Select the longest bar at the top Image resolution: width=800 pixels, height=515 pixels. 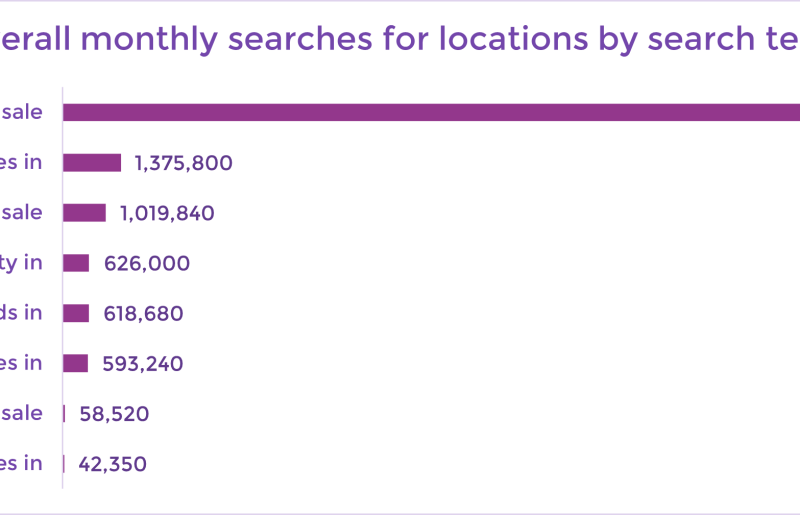click(x=431, y=112)
